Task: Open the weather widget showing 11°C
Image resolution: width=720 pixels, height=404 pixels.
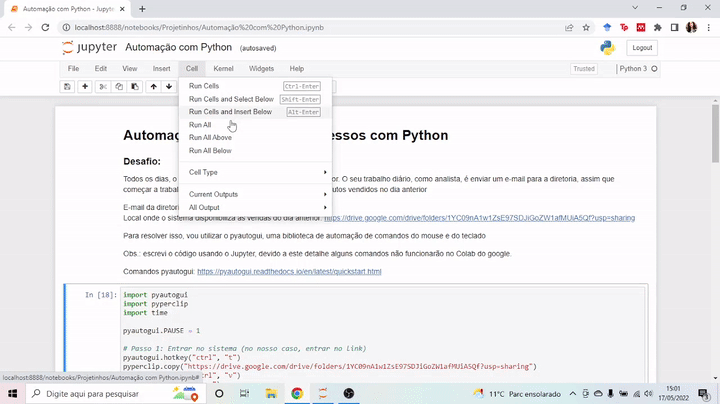Action: pyautogui.click(x=517, y=394)
